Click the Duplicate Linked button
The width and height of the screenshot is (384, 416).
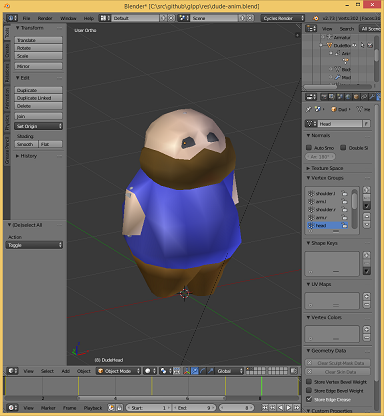click(x=38, y=98)
